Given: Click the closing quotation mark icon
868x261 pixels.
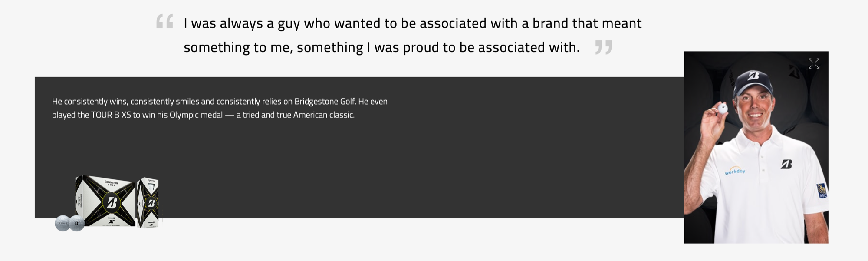Looking at the screenshot, I should tap(604, 47).
